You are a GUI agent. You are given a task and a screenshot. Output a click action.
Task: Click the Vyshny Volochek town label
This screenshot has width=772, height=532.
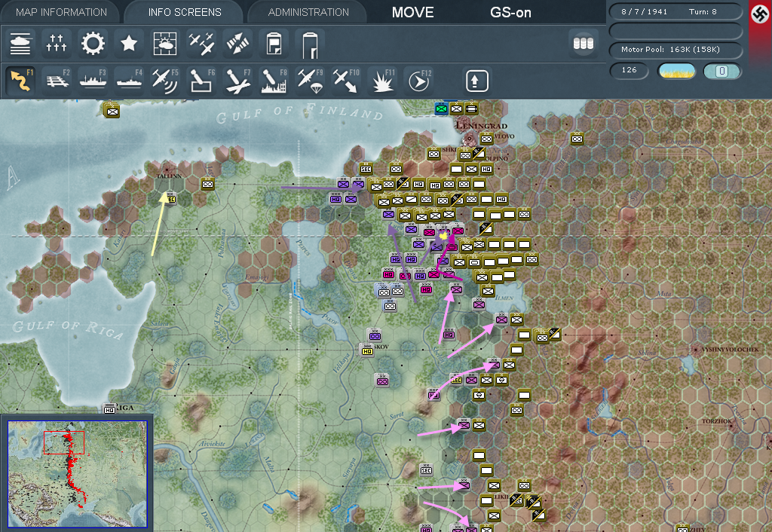(x=730, y=350)
